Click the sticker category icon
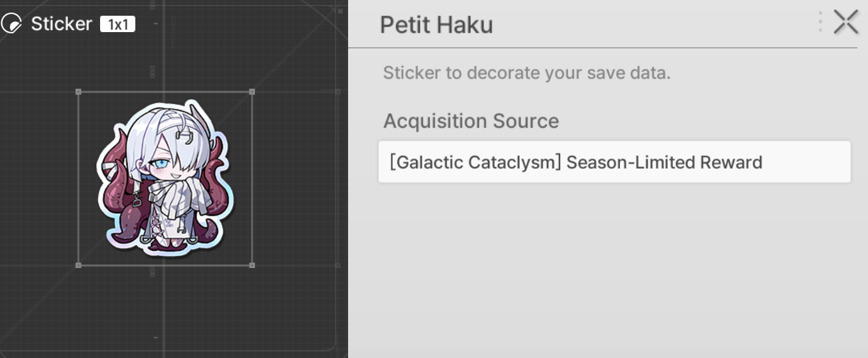The image size is (868, 358). tap(11, 25)
